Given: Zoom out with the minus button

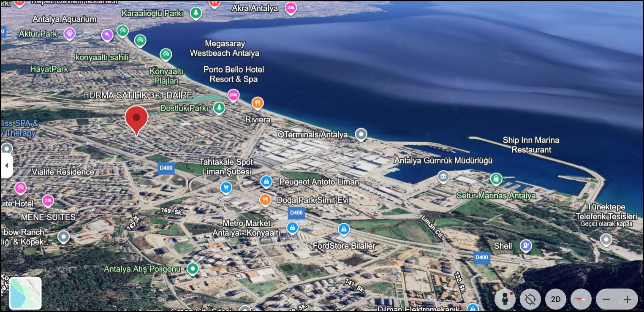Looking at the screenshot, I should point(606,299).
